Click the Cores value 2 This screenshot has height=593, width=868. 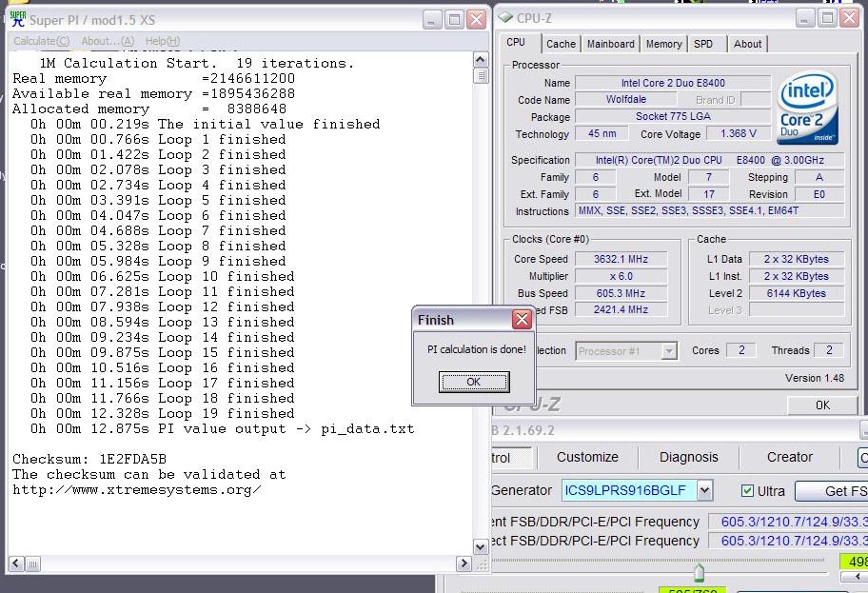click(741, 350)
